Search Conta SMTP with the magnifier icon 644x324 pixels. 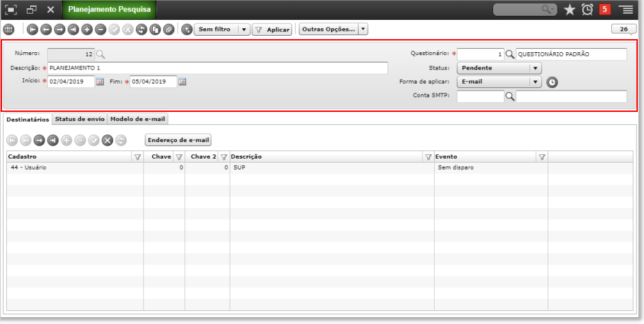(510, 97)
